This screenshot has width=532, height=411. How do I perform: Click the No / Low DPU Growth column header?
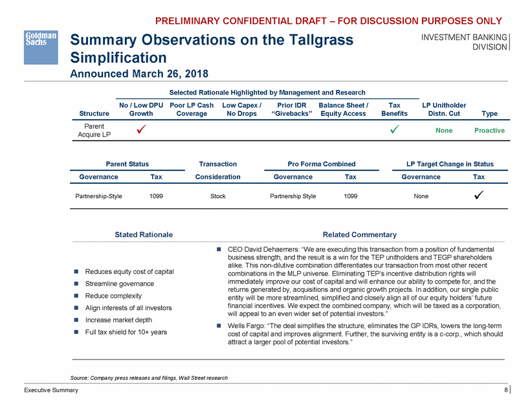click(141, 109)
